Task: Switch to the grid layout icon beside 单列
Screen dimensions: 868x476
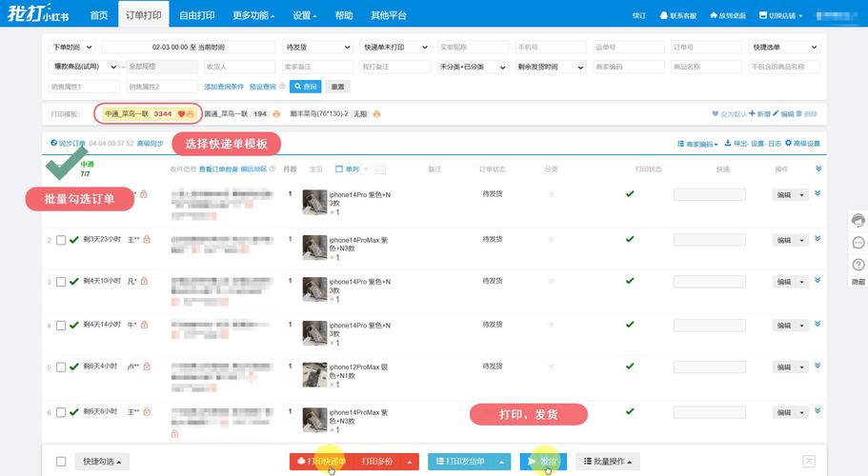Action: coord(380,169)
